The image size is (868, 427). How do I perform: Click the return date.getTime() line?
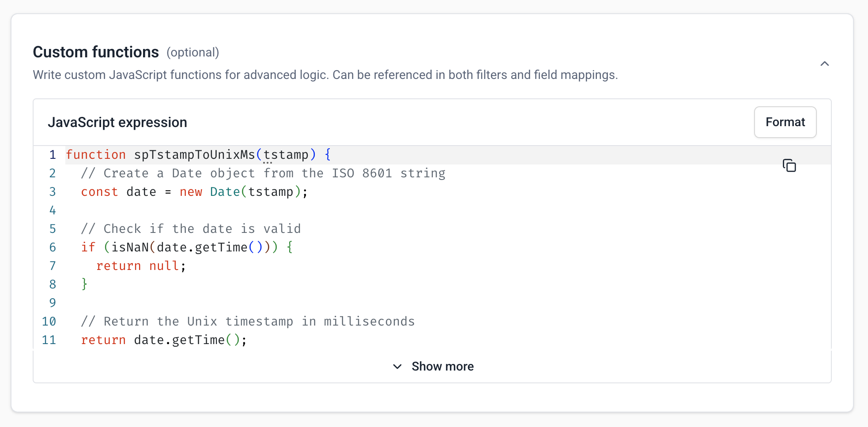point(163,340)
